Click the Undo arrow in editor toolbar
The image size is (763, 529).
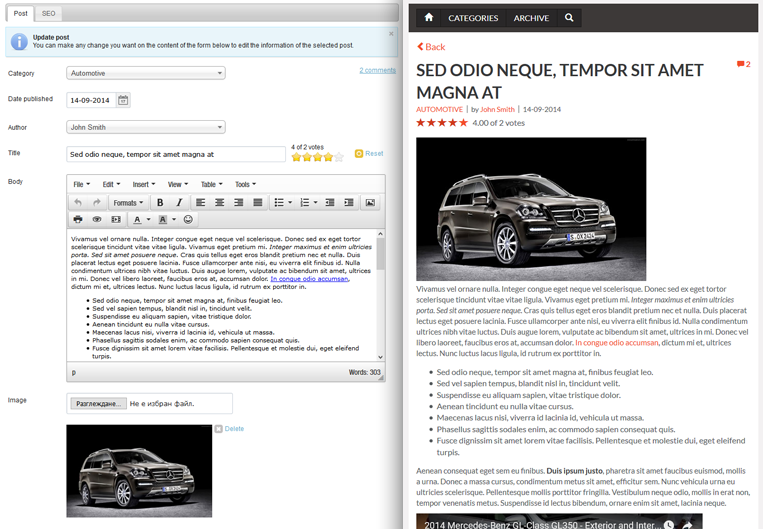coord(78,202)
